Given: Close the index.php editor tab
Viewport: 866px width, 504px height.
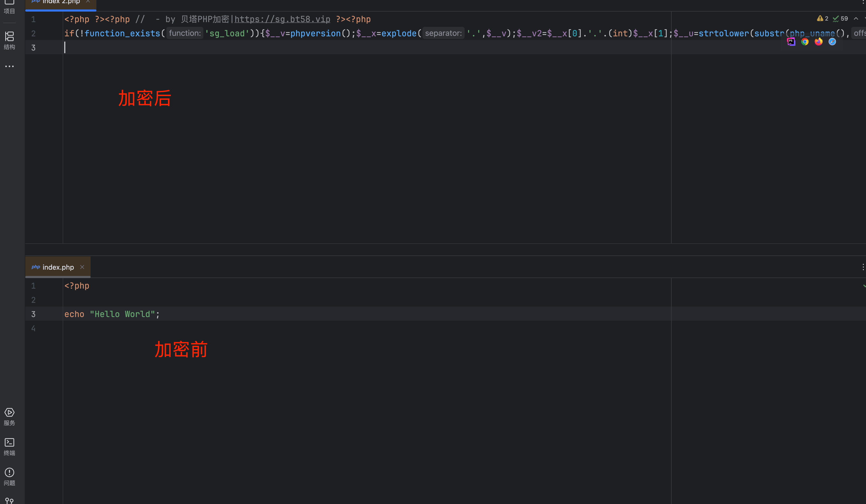Looking at the screenshot, I should (x=82, y=267).
